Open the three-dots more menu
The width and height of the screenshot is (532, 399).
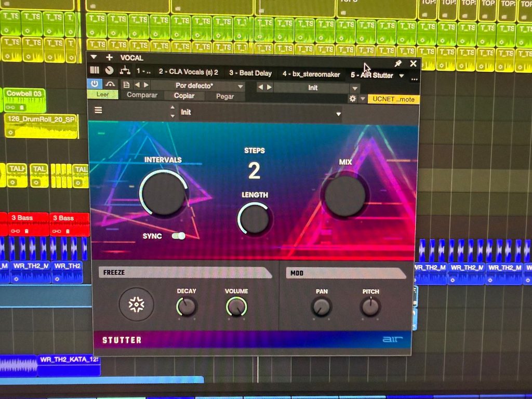414,79
